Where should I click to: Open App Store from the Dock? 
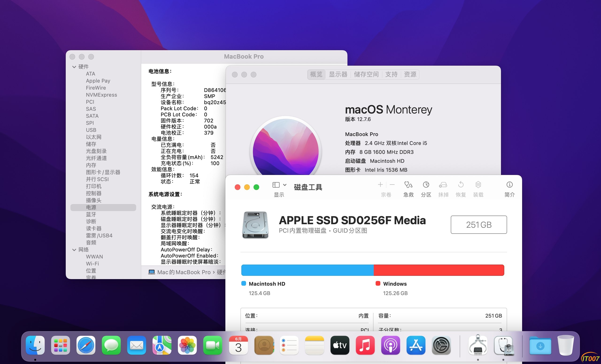pyautogui.click(x=416, y=345)
